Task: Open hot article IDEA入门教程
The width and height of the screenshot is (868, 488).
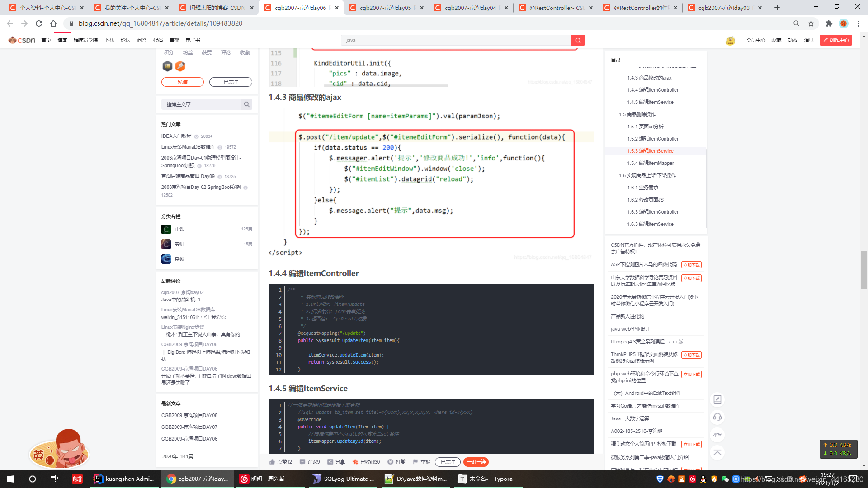Action: (x=176, y=136)
